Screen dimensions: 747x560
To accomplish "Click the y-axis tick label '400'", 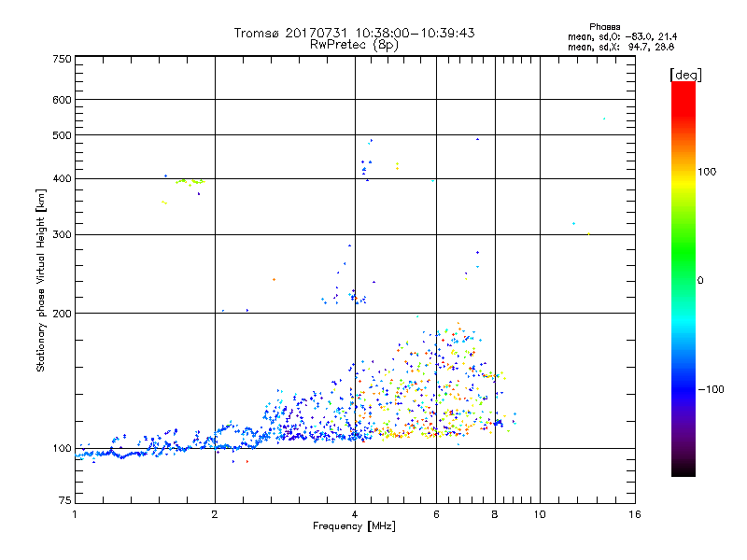I will 63,179.
